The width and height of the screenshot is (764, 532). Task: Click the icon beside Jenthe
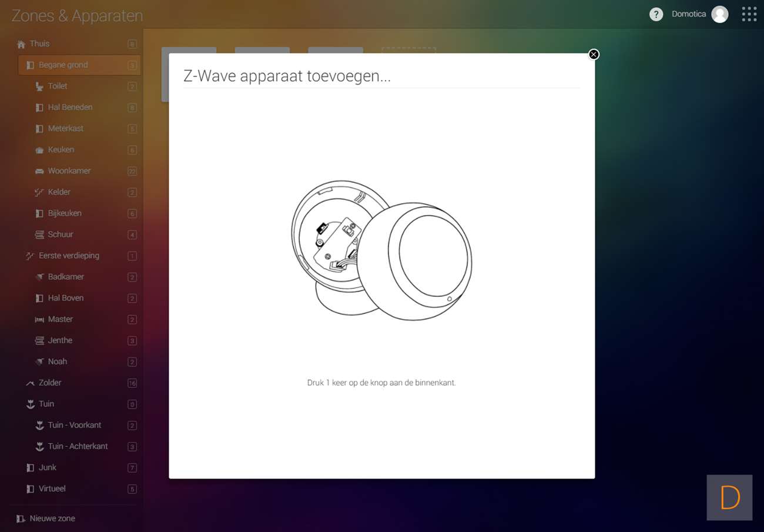click(x=39, y=340)
